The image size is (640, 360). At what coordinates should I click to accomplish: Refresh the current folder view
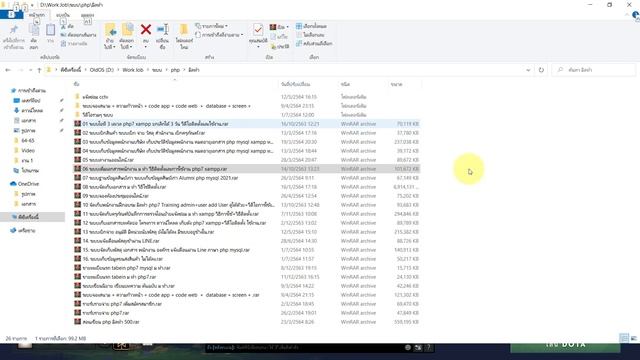(x=541, y=70)
